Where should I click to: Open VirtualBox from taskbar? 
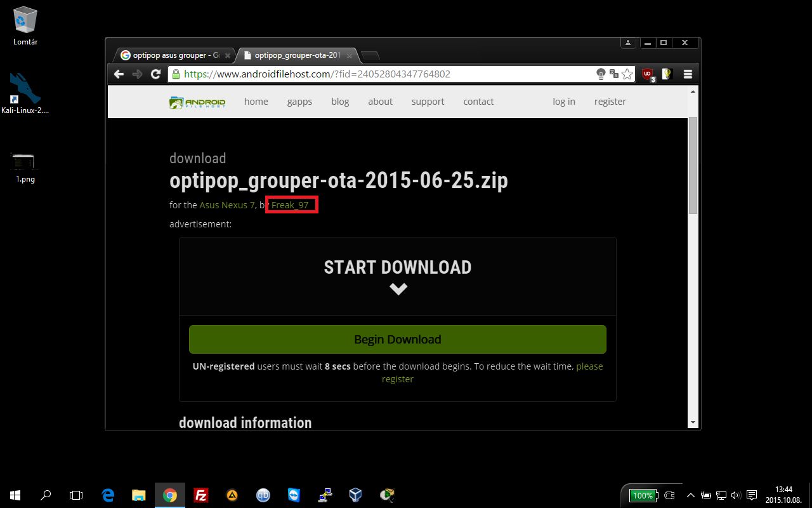pyautogui.click(x=356, y=495)
